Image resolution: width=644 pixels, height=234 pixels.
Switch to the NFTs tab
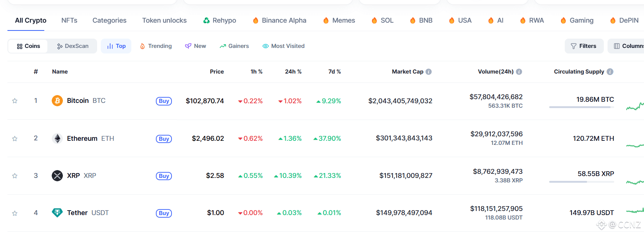click(69, 20)
